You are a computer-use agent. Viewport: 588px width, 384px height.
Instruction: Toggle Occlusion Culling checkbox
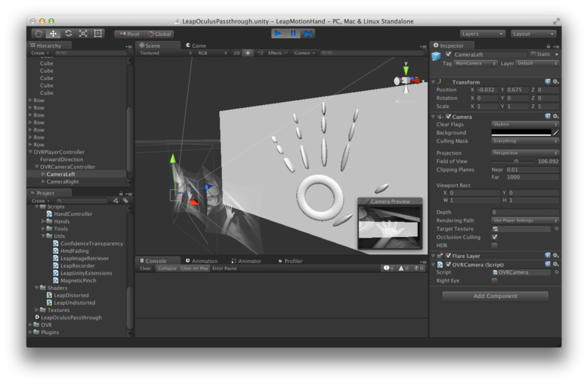pyautogui.click(x=495, y=237)
